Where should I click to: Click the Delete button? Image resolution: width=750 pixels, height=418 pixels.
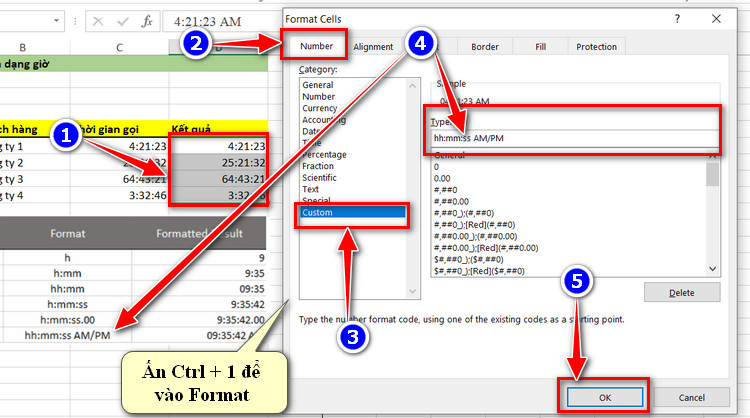pyautogui.click(x=682, y=292)
